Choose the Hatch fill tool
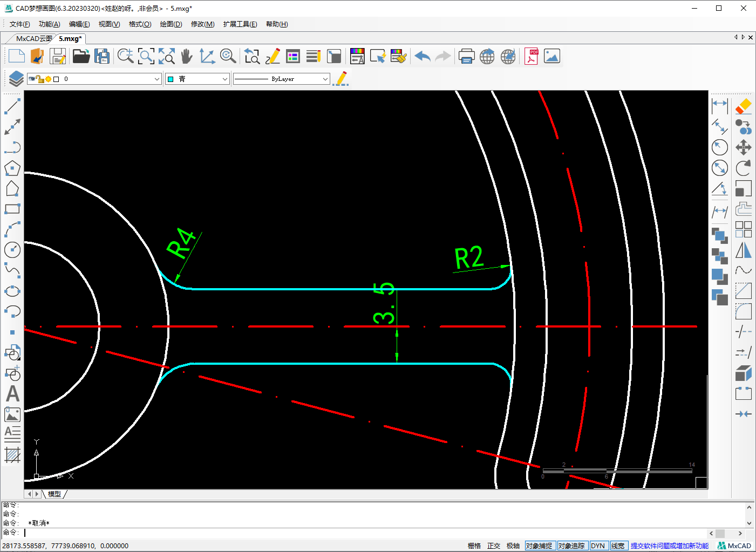 point(12,455)
